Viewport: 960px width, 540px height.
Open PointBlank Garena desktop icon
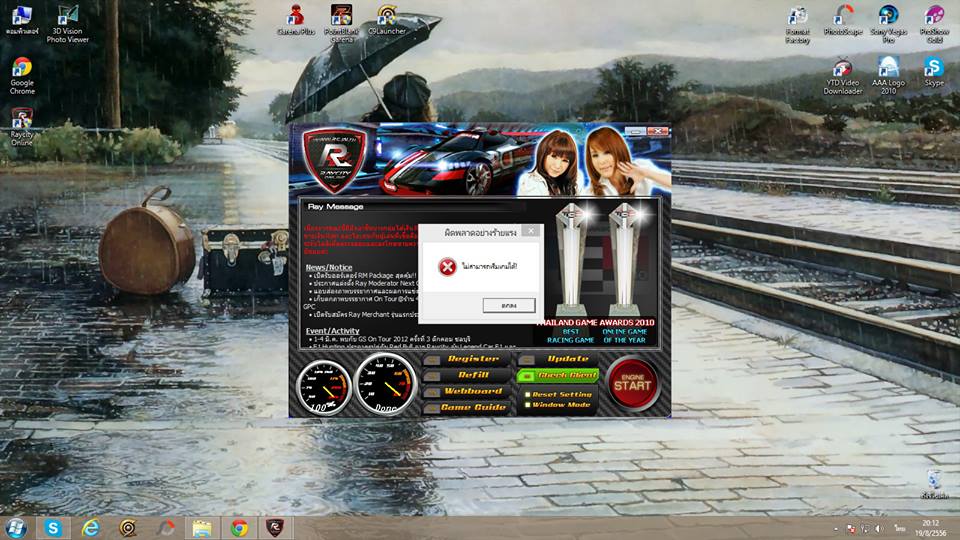pos(342,23)
